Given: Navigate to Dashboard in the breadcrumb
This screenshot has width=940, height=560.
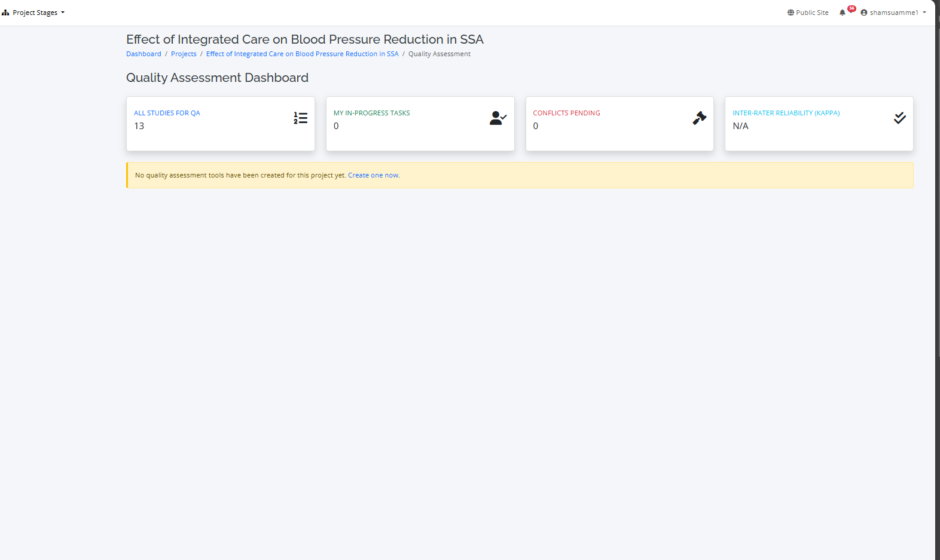Looking at the screenshot, I should 144,54.
